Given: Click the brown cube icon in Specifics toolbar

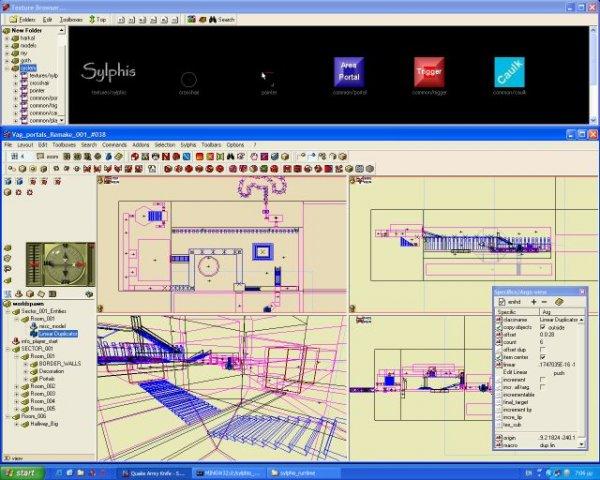Looking at the screenshot, I should (x=559, y=302).
